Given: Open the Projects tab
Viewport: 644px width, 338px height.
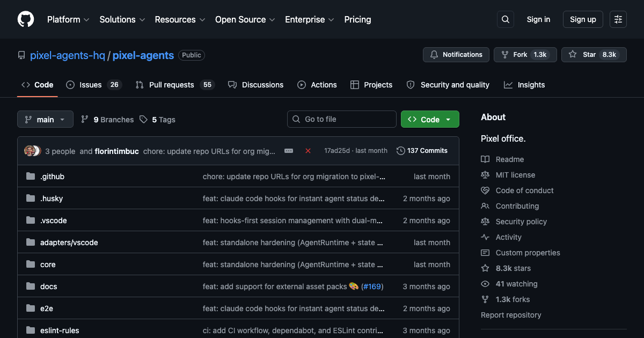Looking at the screenshot, I should 371,85.
